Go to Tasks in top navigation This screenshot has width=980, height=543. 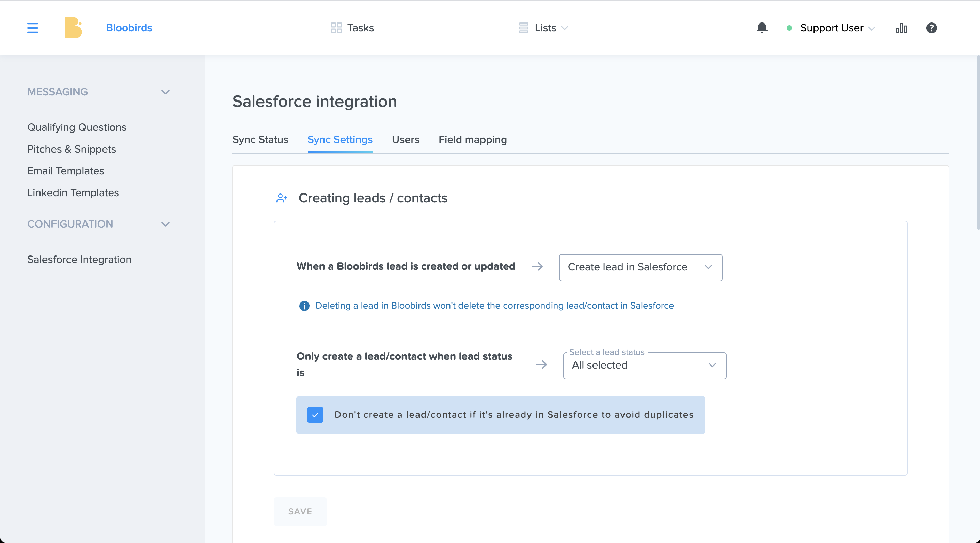click(352, 28)
